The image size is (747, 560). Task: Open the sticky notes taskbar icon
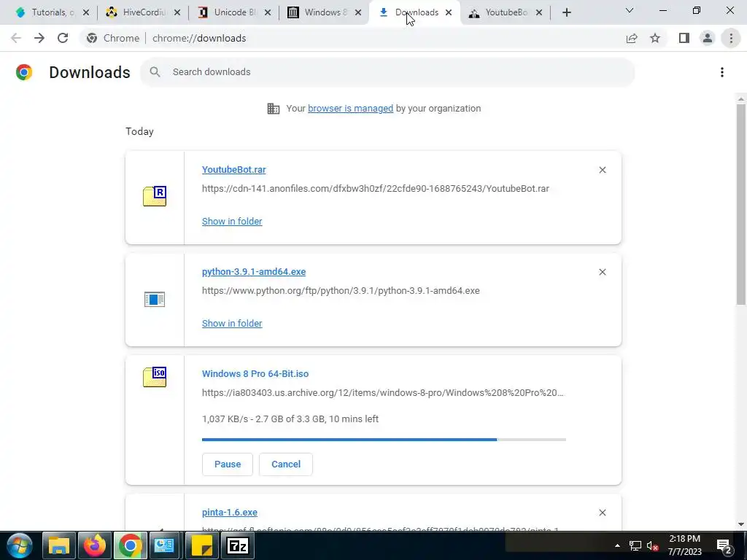pos(201,545)
